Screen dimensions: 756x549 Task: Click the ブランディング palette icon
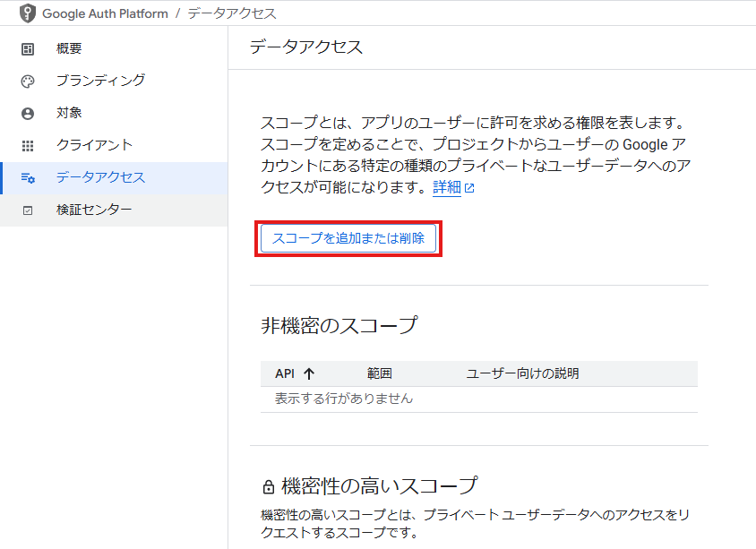click(28, 81)
